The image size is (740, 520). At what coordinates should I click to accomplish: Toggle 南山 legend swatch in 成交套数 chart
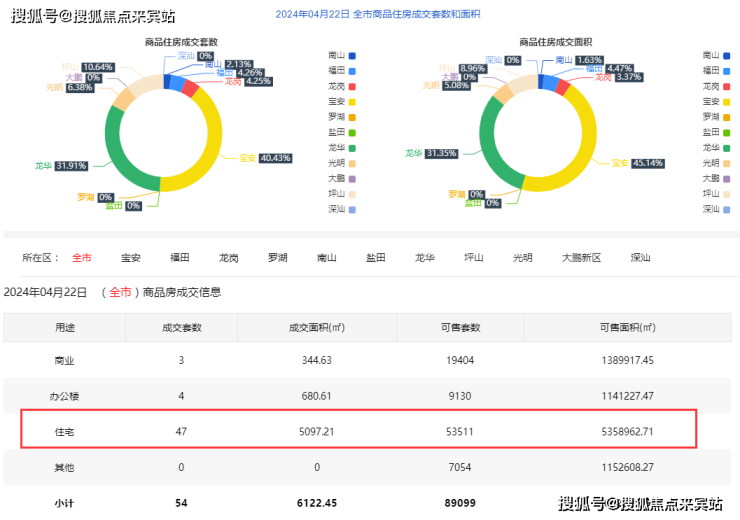352,56
